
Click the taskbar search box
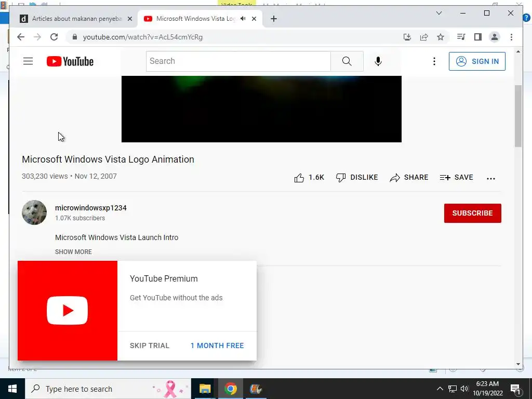point(108,389)
